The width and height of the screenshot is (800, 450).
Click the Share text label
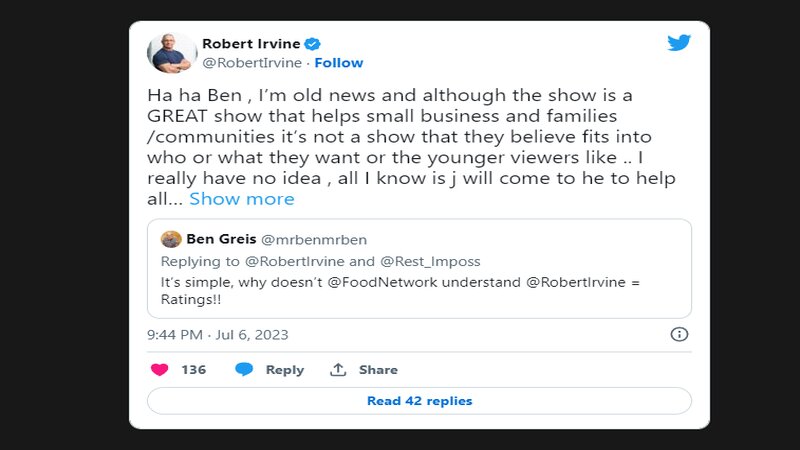click(x=378, y=370)
